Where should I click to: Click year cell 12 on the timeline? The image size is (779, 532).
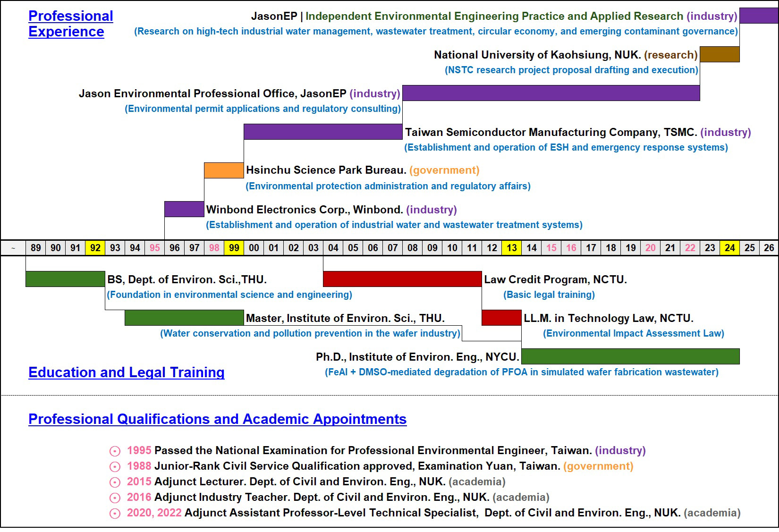(x=492, y=248)
